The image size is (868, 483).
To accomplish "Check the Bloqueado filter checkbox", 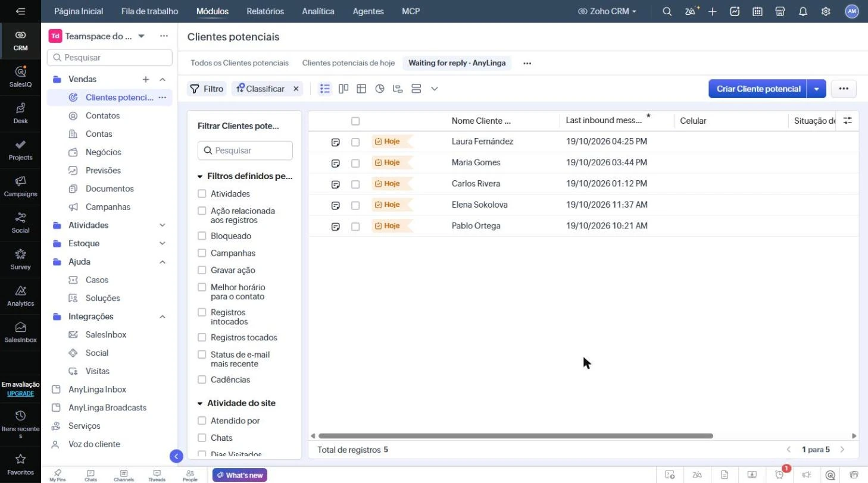I will click(202, 236).
